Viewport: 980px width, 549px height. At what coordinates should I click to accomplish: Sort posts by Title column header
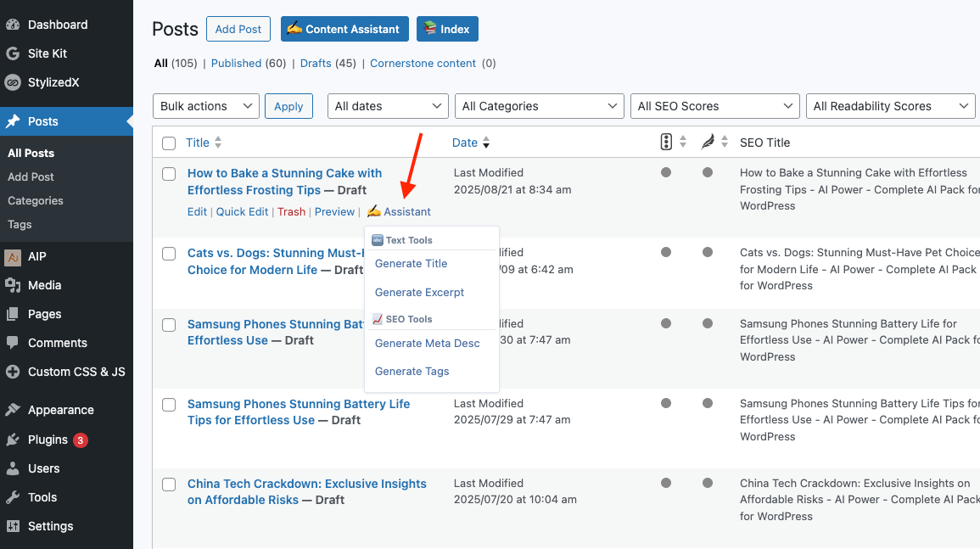tap(198, 143)
